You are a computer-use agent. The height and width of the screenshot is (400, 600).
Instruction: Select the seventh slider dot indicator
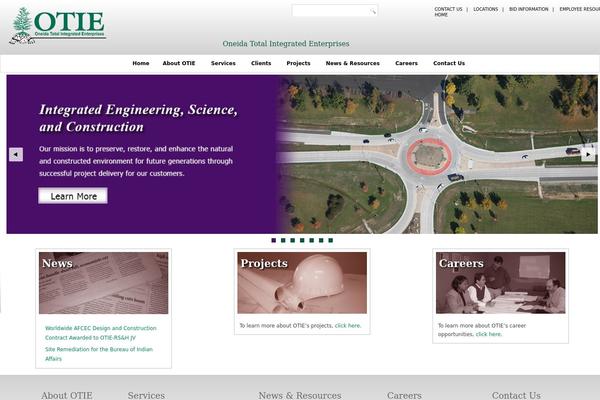click(x=331, y=240)
